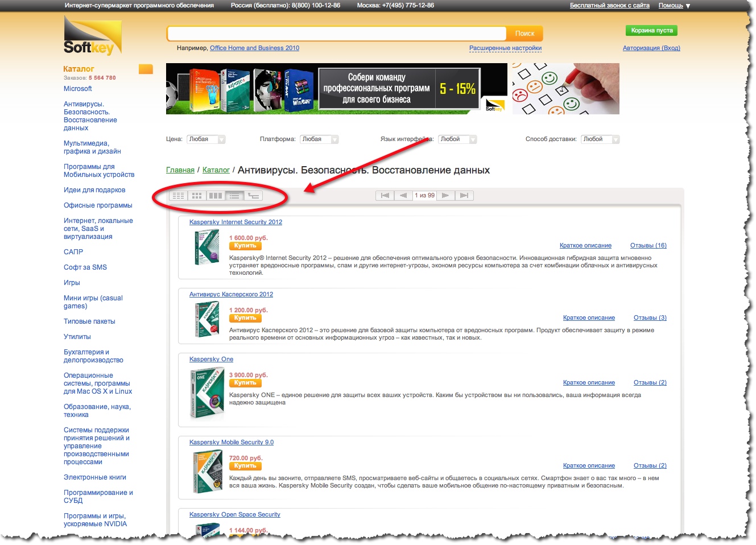
Task: Open Отзывы (3) for Антивирус Касперского 2012
Action: (650, 318)
